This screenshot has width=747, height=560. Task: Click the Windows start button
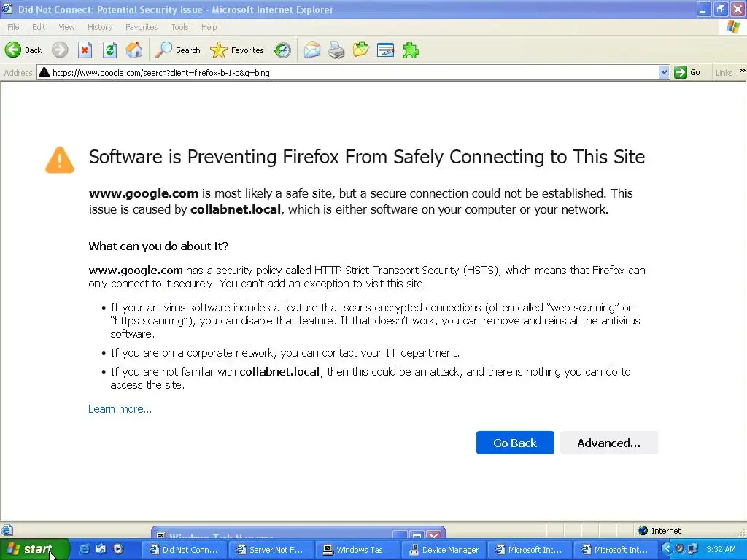(x=34, y=550)
